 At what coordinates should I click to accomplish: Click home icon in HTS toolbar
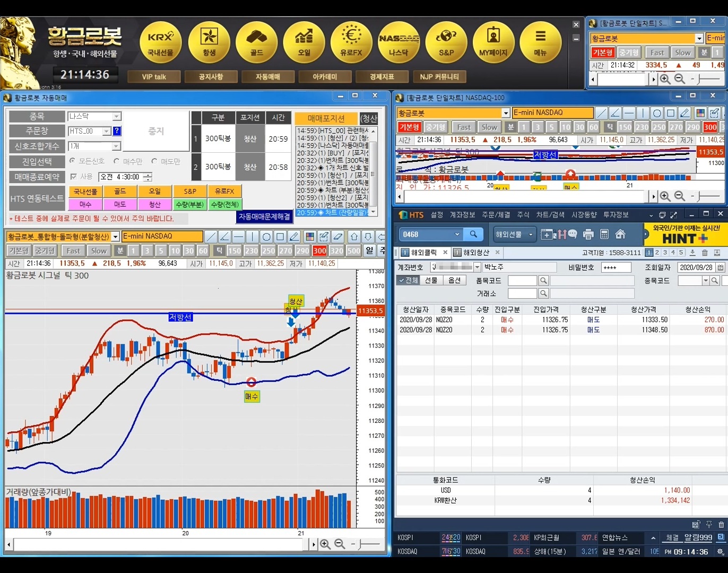point(620,234)
